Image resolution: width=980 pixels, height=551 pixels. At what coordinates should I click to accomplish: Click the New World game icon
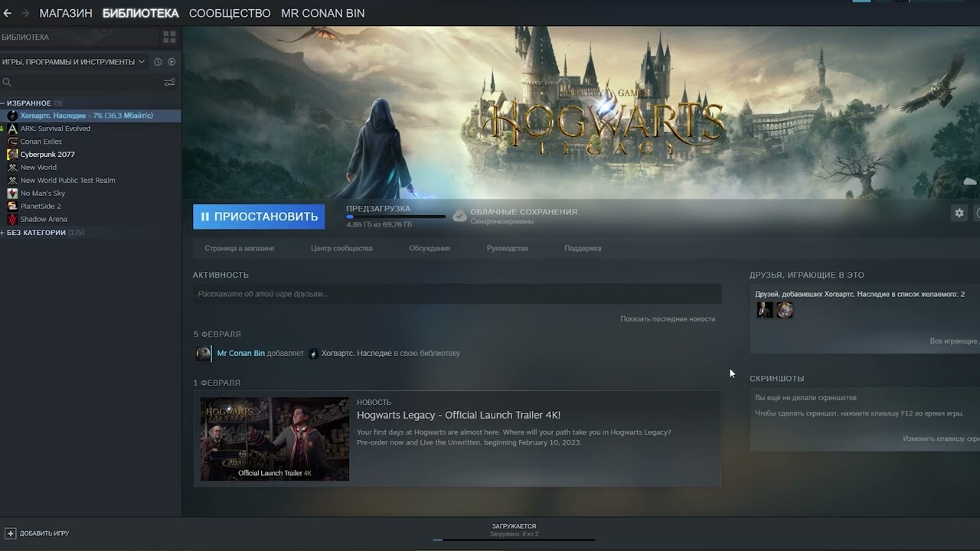tap(12, 168)
